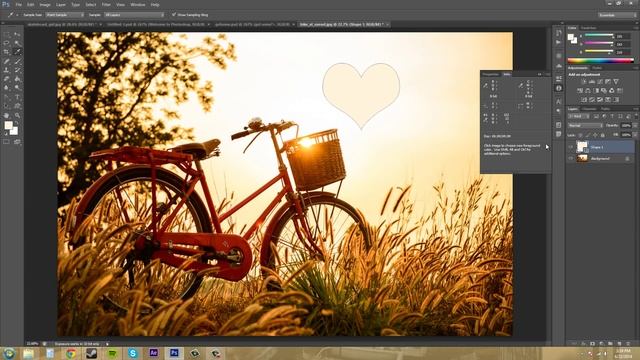Select the Brush tool in the toolbox
The image size is (640, 360).
click(17, 61)
